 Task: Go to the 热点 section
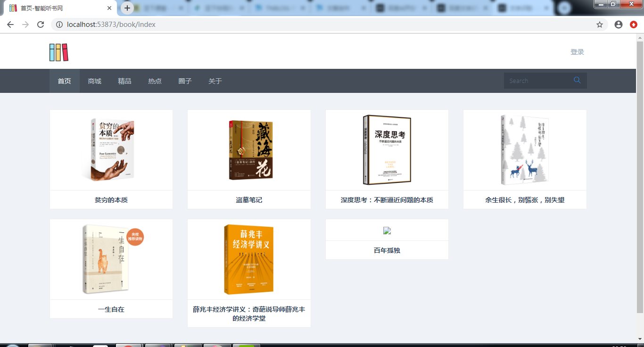tap(155, 81)
